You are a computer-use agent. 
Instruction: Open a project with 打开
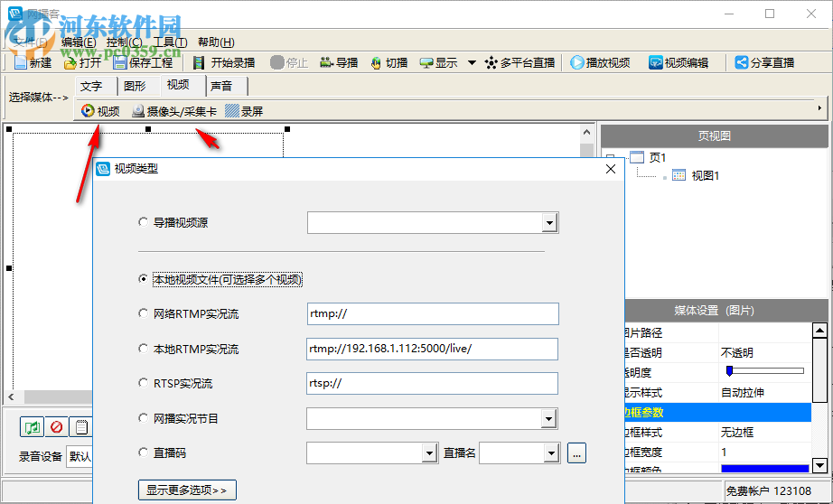click(82, 62)
